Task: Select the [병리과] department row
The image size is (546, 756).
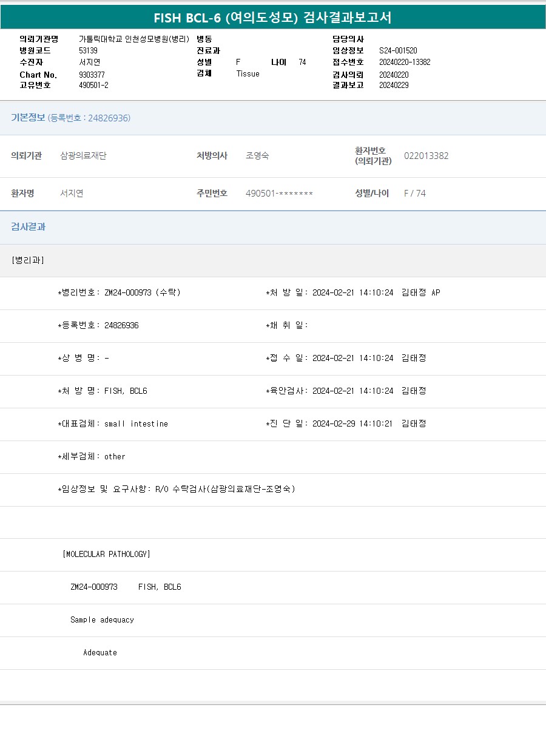Action: click(28, 260)
